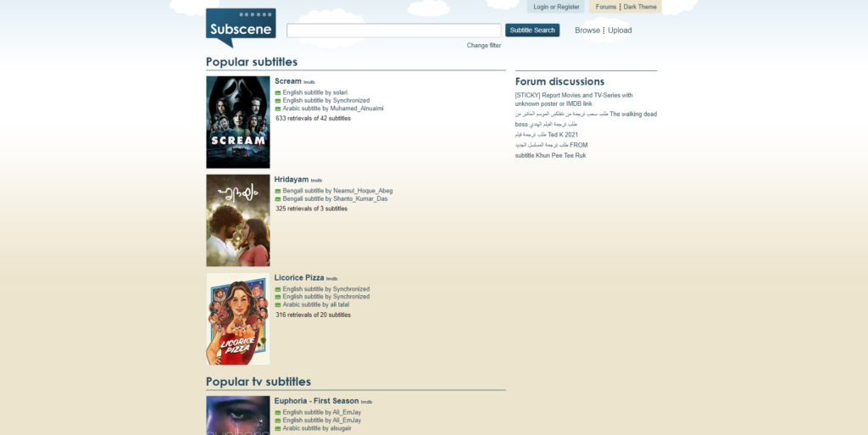This screenshot has height=435, width=868.
Task: Open the imdb link next to Scream
Action: (309, 82)
